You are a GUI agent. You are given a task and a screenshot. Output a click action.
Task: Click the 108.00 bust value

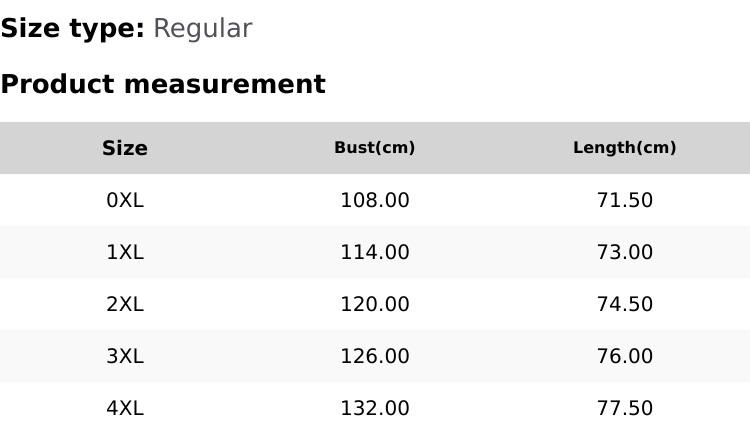point(375,200)
